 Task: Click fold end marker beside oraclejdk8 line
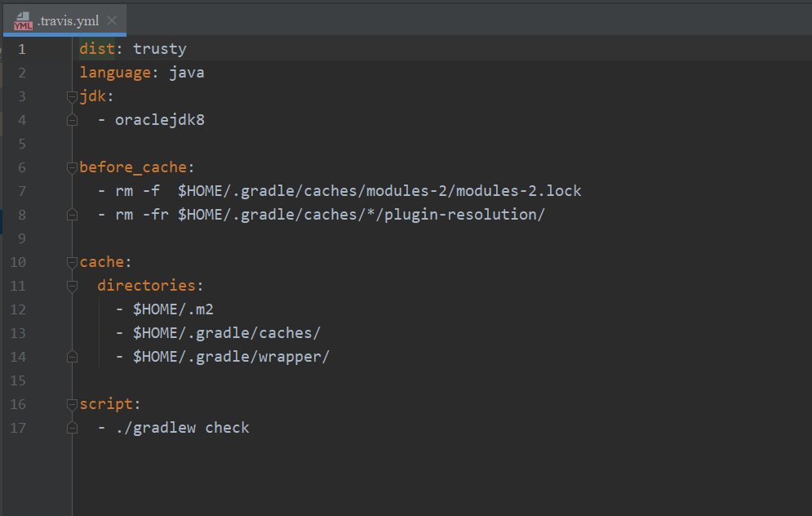click(x=72, y=120)
